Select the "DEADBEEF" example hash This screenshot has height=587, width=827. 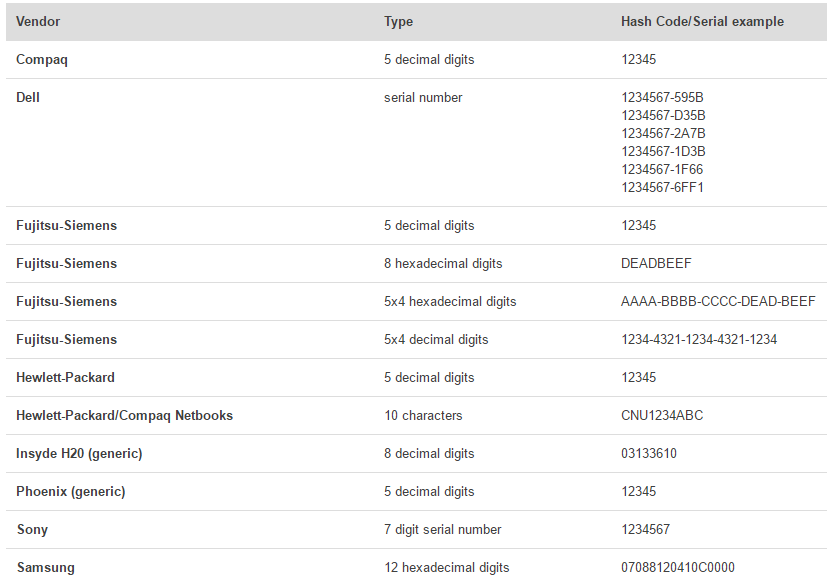[656, 264]
